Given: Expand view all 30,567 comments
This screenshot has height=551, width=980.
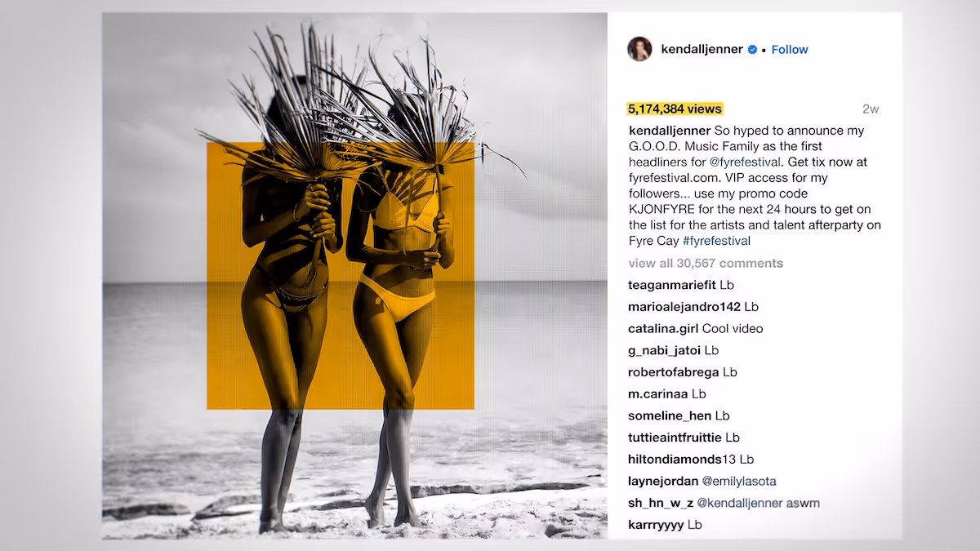Looking at the screenshot, I should pyautogui.click(x=706, y=263).
